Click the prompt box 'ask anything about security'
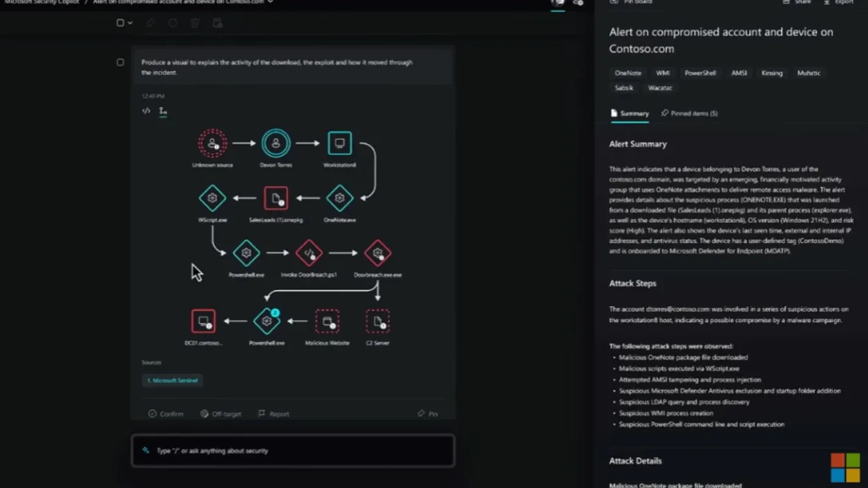This screenshot has height=488, width=868. click(293, 451)
